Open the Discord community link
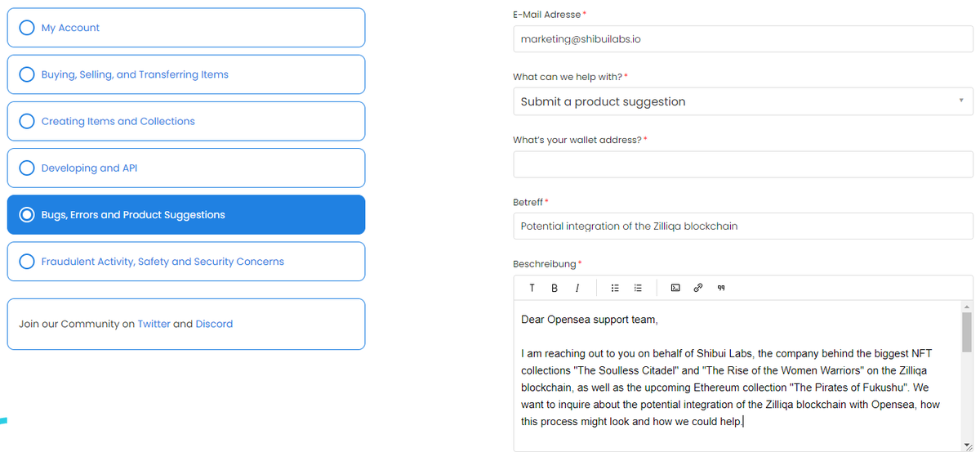 214,324
